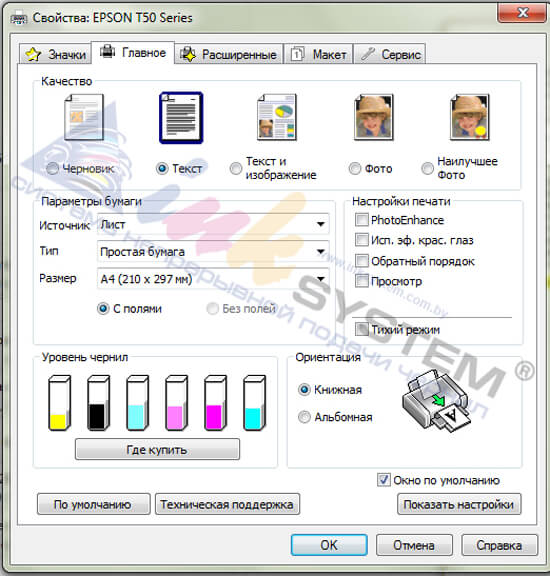Select the Книжная orientation radio button

(304, 389)
